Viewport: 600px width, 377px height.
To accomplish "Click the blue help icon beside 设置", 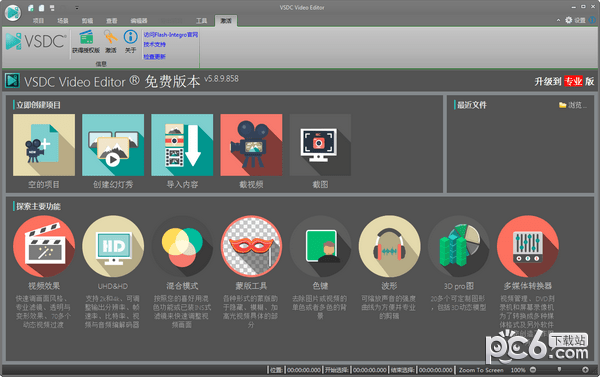I will point(592,20).
